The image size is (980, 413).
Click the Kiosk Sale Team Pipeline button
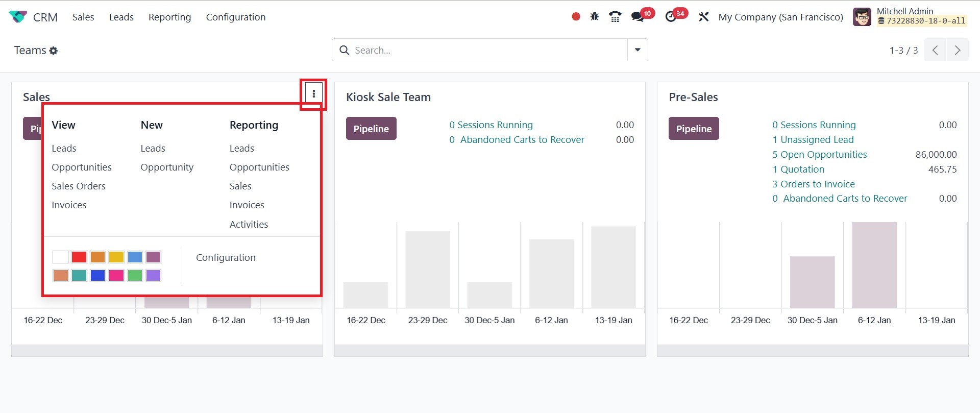pyautogui.click(x=371, y=129)
